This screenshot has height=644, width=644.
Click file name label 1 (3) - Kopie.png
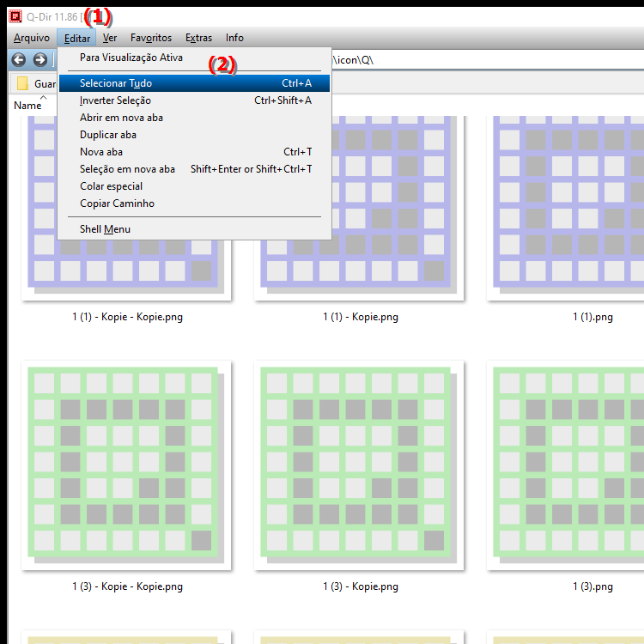[x=360, y=586]
